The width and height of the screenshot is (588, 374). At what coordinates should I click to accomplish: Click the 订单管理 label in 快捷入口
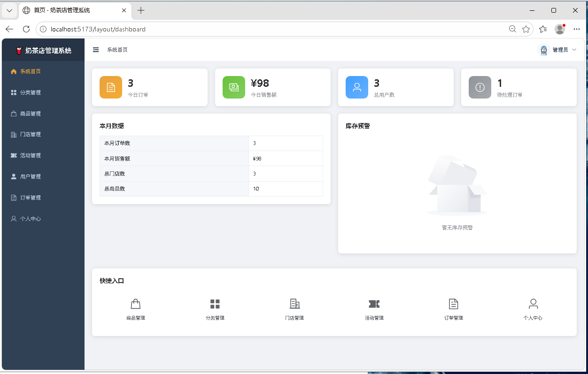point(454,318)
